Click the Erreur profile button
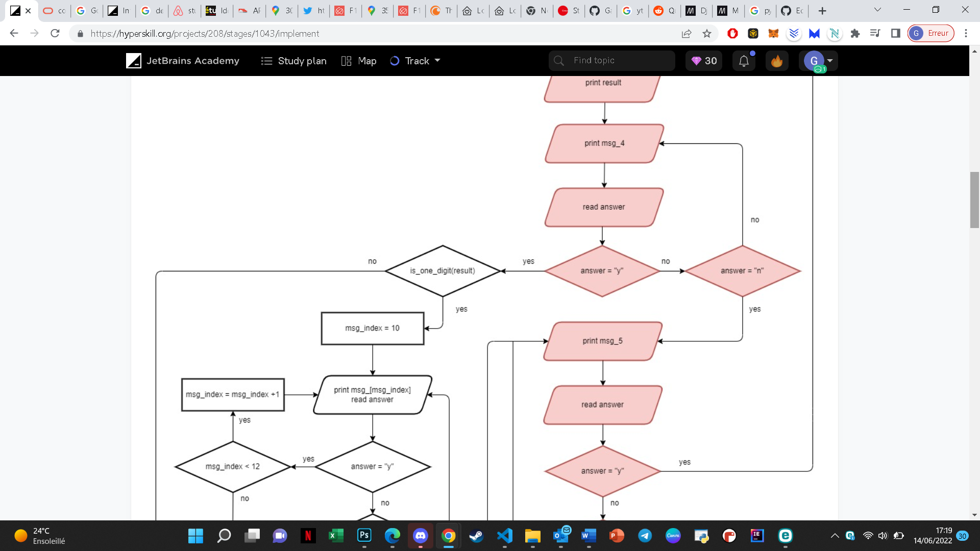This screenshot has height=551, width=980. pyautogui.click(x=931, y=34)
